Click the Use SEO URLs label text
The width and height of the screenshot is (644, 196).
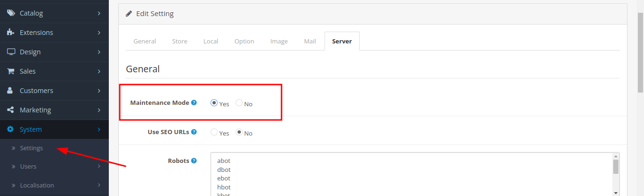pos(168,132)
